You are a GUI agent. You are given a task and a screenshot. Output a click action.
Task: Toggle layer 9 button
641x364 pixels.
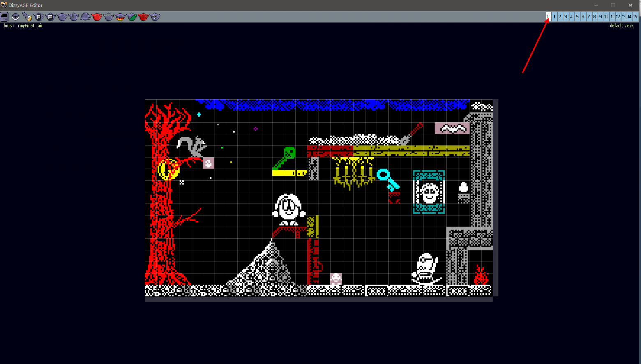(600, 16)
